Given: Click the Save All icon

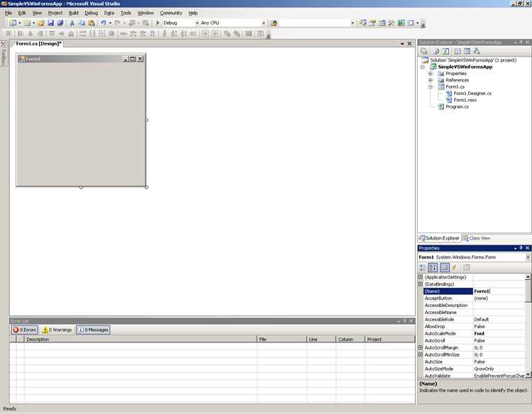Looking at the screenshot, I should pos(60,23).
